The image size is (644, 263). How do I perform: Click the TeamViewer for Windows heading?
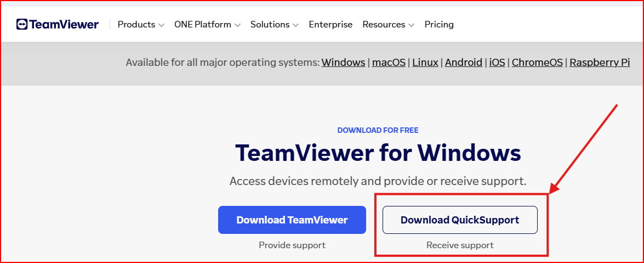(x=378, y=153)
